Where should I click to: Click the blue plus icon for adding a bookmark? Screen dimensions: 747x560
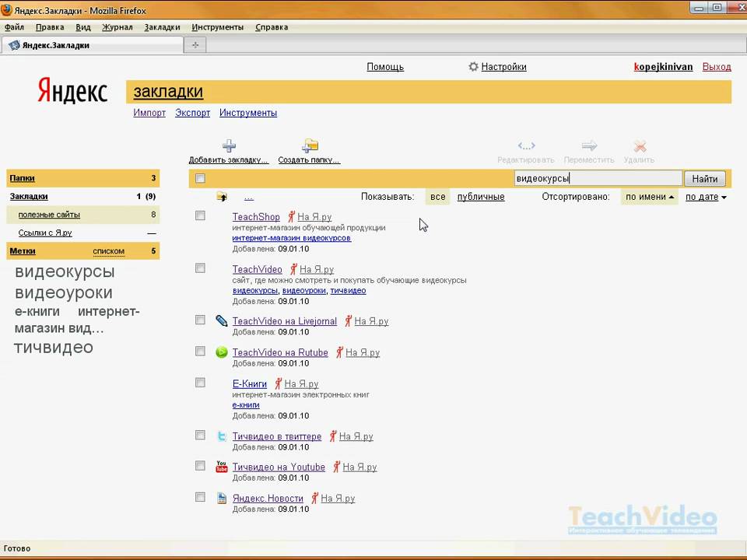[229, 145]
